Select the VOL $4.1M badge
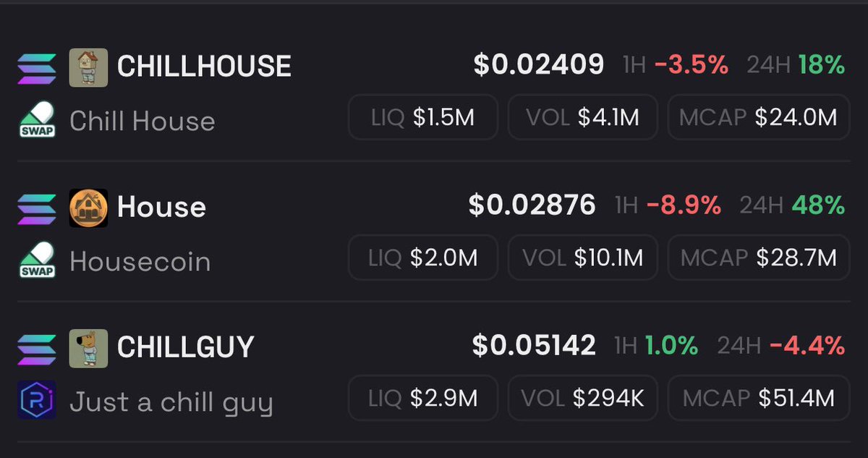Screen dimensions: 868x458 [x=582, y=117]
